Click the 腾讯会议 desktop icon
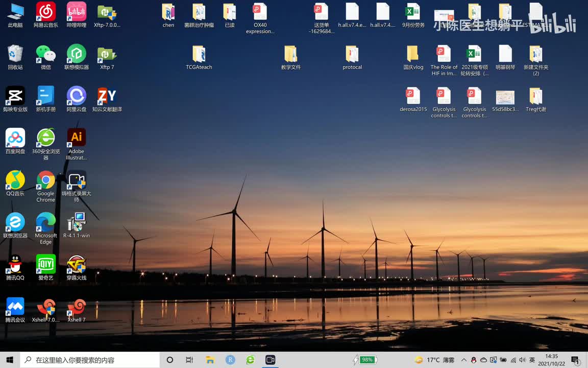Image resolution: width=588 pixels, height=368 pixels. [15, 307]
